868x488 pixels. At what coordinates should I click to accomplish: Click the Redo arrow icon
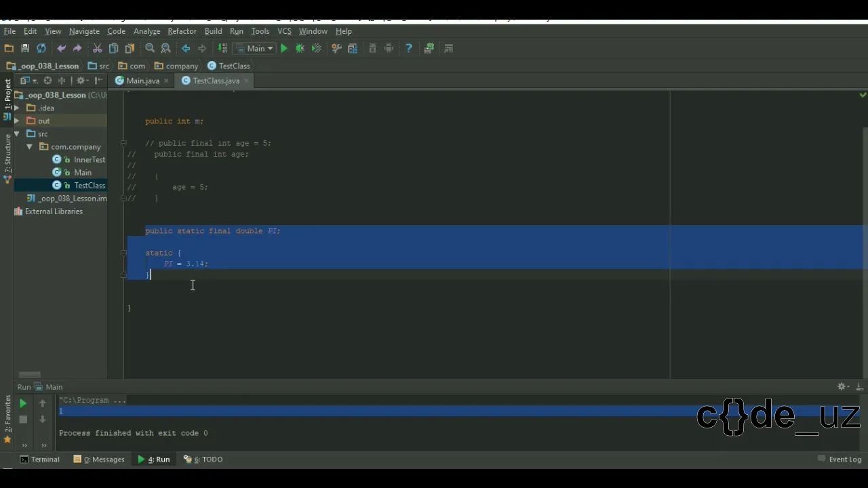click(x=77, y=48)
